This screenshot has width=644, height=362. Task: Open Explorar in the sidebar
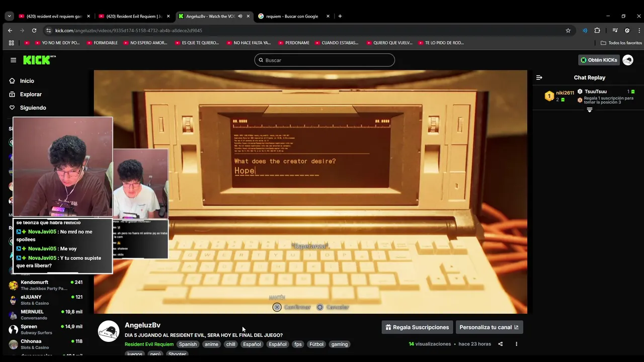click(x=31, y=94)
